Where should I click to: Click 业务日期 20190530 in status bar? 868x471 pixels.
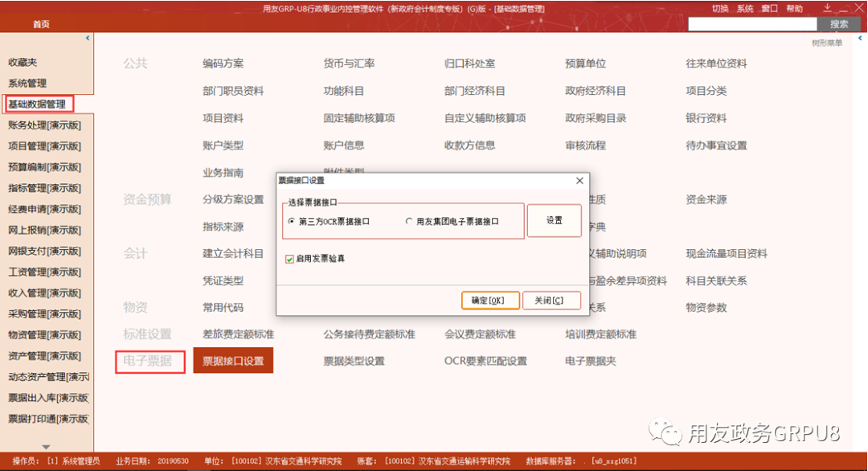click(152, 461)
